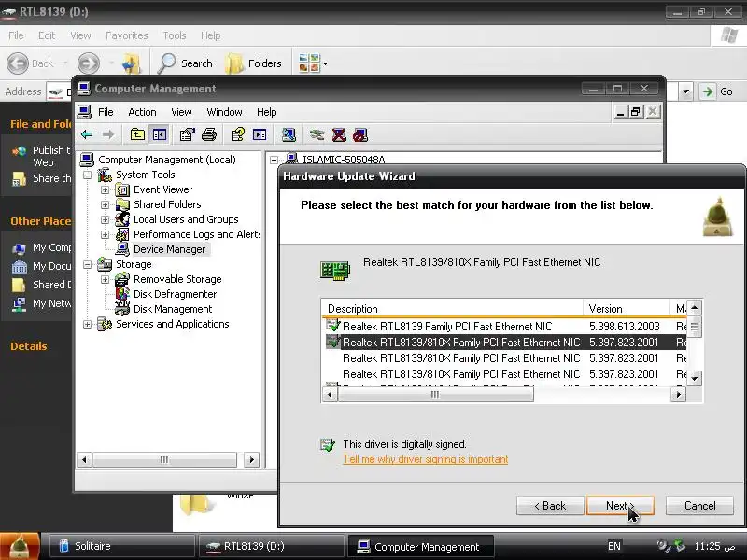
Task: Click My Network Places in Explorer sidebar
Action: pyautogui.click(x=42, y=303)
